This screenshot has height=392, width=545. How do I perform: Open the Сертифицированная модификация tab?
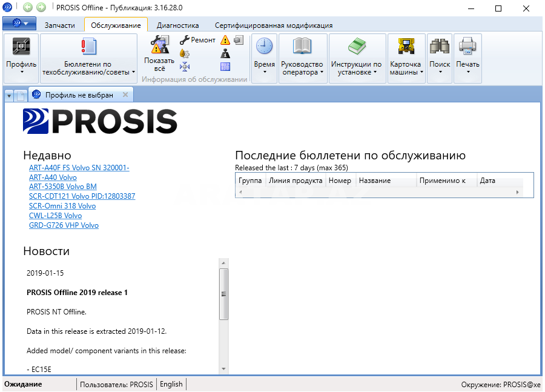tap(274, 25)
